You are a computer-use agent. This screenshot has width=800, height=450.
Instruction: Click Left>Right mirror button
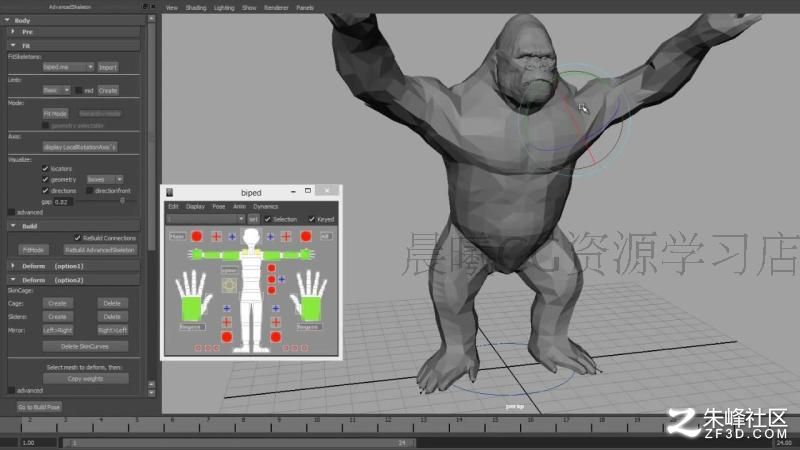tap(58, 330)
